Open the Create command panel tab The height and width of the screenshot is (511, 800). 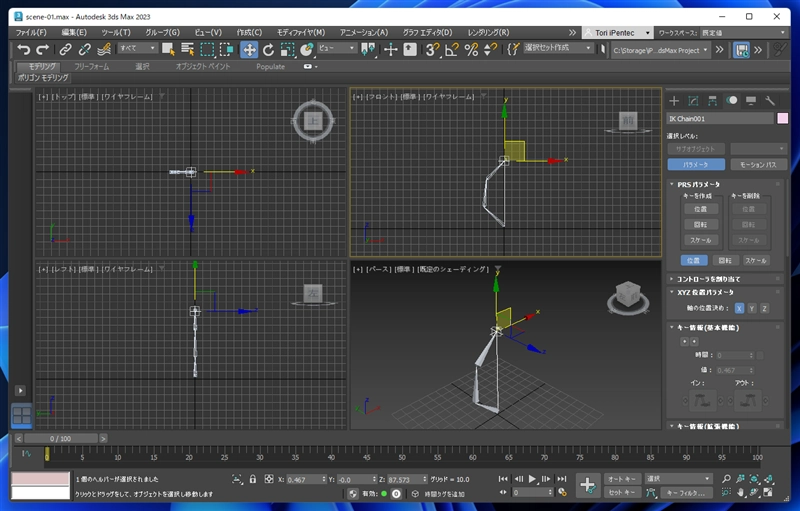coord(674,100)
